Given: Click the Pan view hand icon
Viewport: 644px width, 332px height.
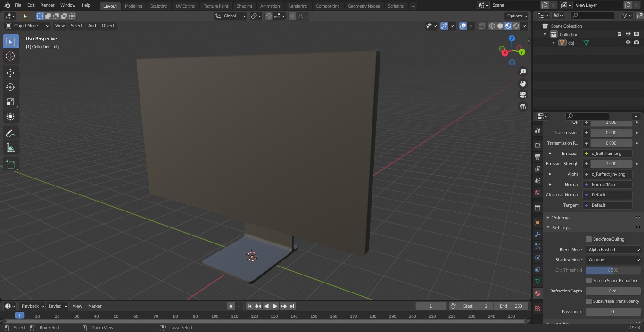Looking at the screenshot, I should click(522, 83).
